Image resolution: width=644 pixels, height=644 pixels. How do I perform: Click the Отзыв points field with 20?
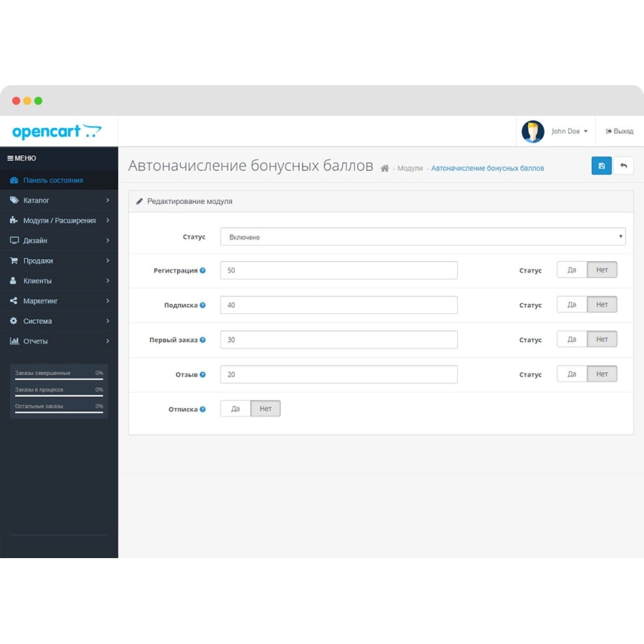tap(339, 374)
